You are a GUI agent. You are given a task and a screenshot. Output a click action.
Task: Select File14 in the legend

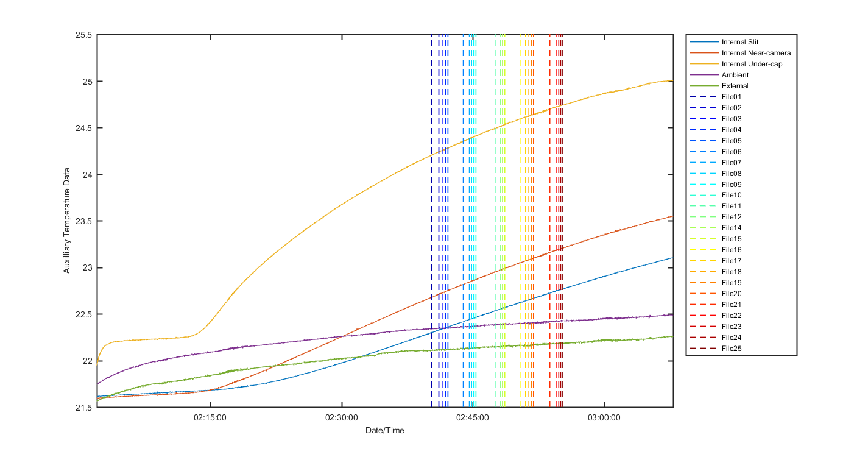pos(732,228)
